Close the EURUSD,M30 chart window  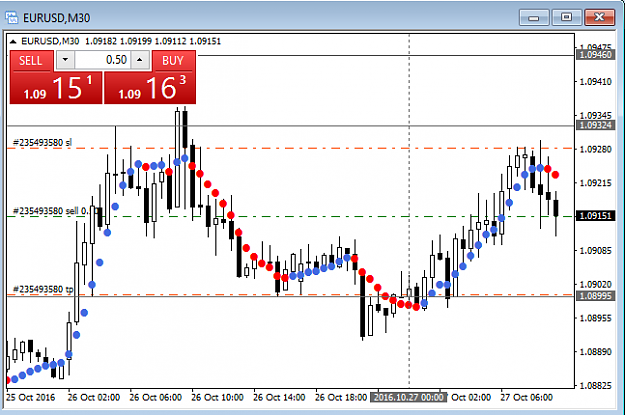tap(599, 18)
